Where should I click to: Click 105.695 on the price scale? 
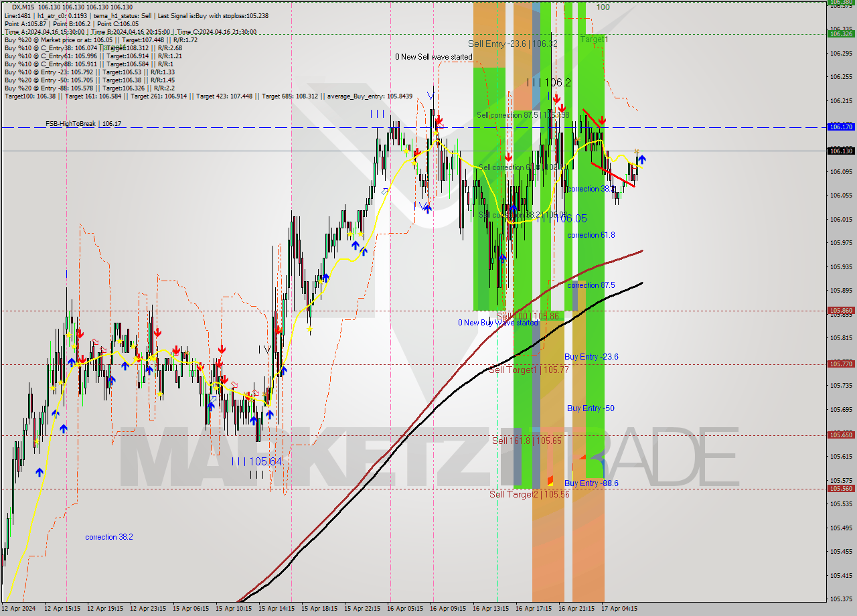tap(840, 409)
